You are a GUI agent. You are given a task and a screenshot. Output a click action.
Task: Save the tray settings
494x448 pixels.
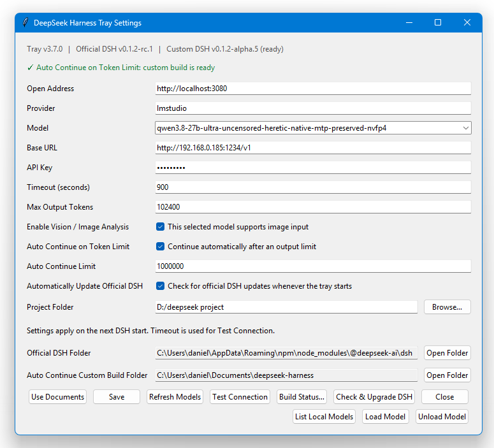point(117,397)
